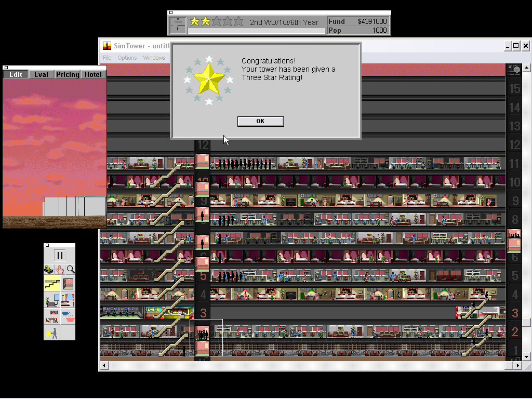Click the floor 12 label on right shaft

(515, 145)
